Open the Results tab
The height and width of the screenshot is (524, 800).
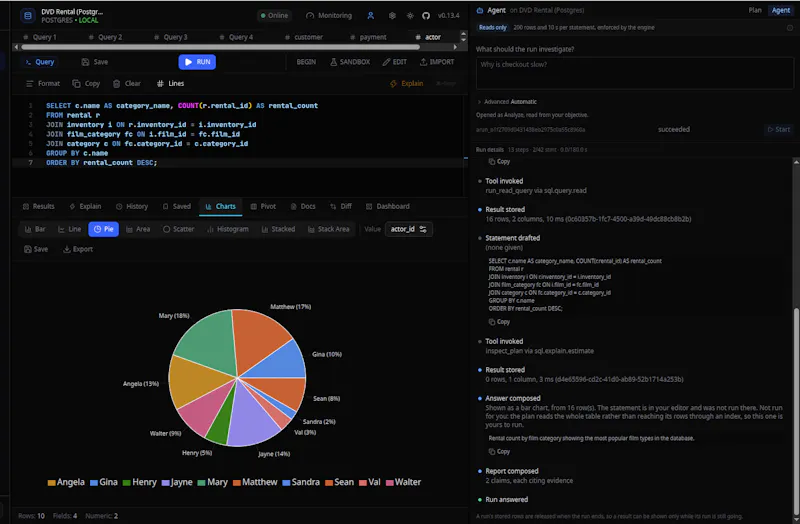point(39,206)
